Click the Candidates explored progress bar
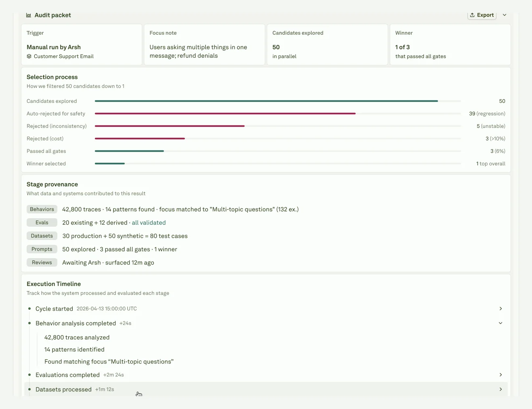532x409 pixels. point(278,101)
